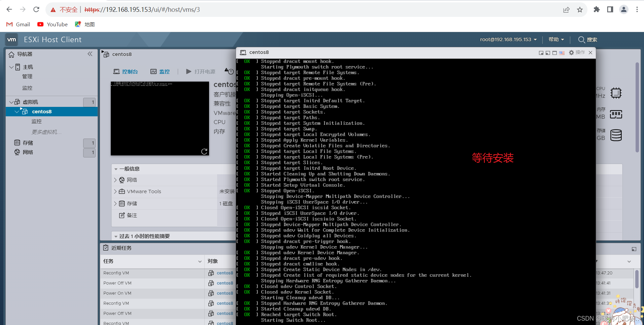644x325 pixels.
Task: Maximize console with full window icon
Action: pos(554,53)
